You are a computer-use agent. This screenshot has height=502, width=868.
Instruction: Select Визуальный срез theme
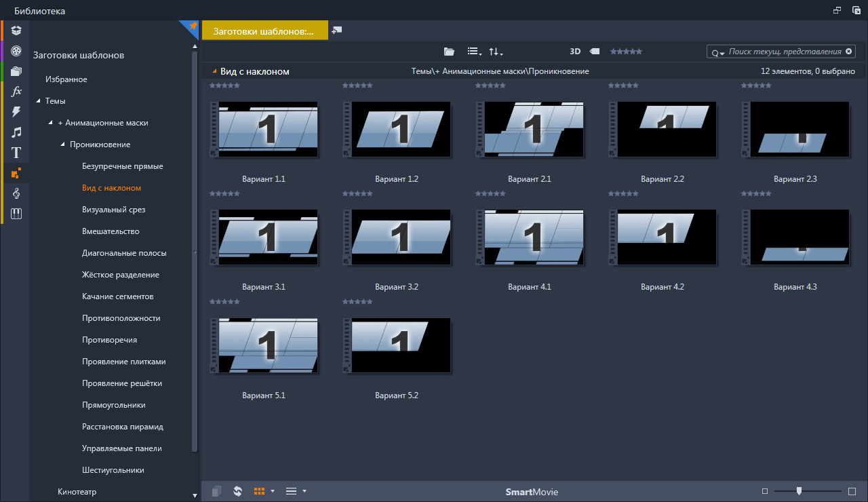114,210
